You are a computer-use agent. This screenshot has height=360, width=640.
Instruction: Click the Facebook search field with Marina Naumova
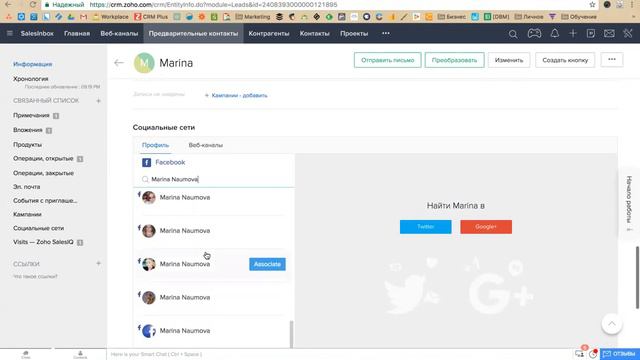[214, 179]
